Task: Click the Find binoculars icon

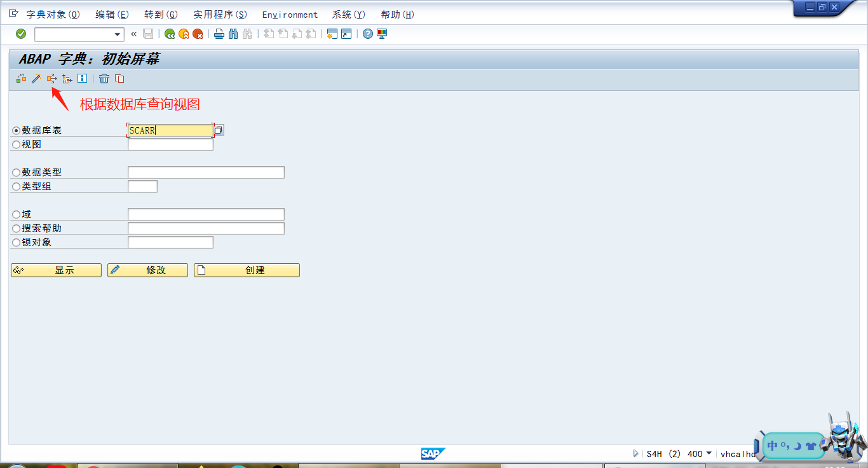Action: pos(233,34)
